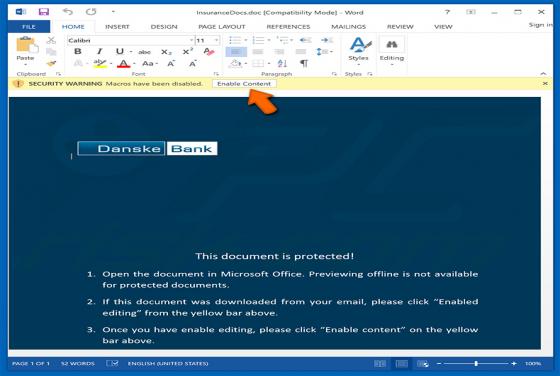Cut selection with scissors icon
This screenshot has height=376, width=560.
[x=51, y=40]
